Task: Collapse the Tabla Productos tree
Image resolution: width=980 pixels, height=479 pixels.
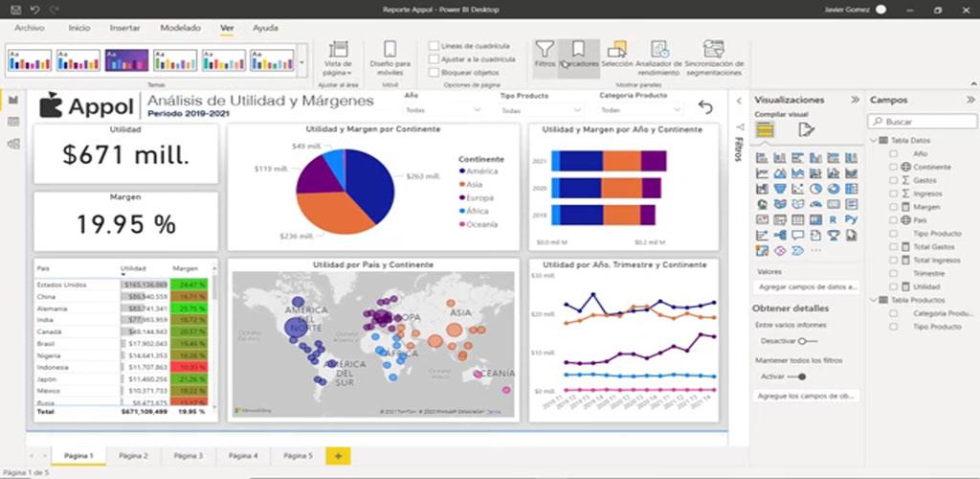Action: pos(873,300)
